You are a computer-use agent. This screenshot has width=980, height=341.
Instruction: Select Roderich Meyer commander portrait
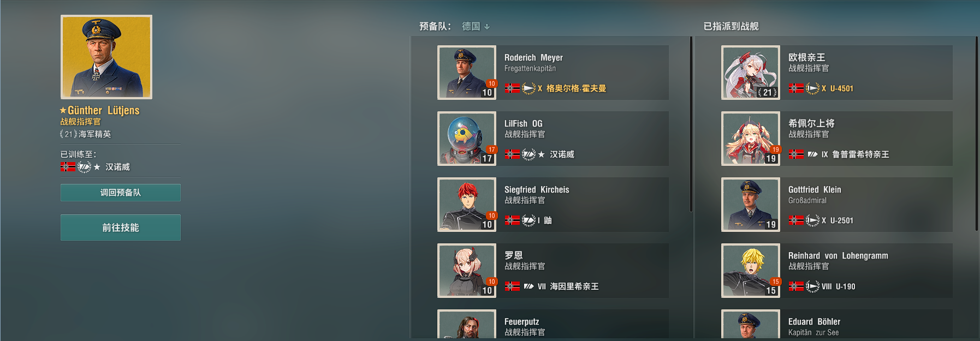click(x=467, y=73)
